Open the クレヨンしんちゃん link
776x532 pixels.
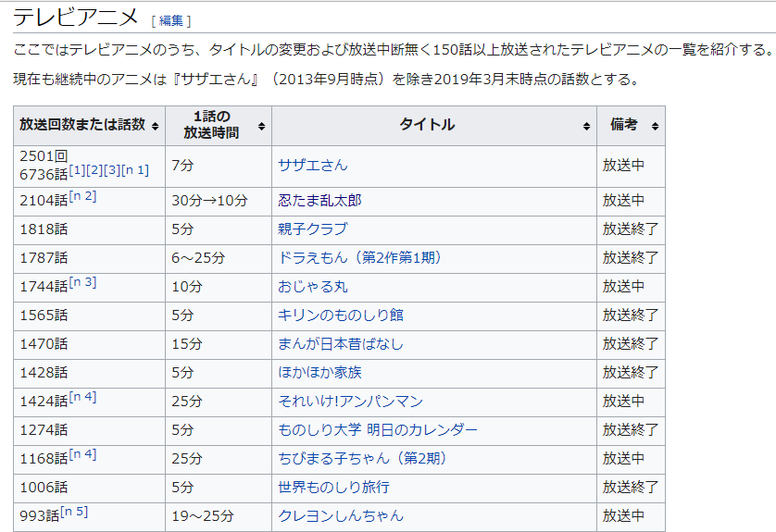341,515
